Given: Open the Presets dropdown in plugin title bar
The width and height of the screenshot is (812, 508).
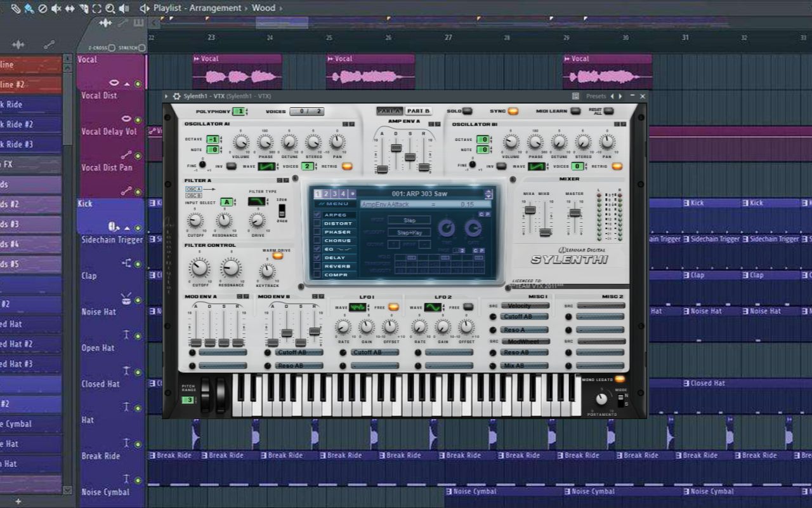Looking at the screenshot, I should 596,97.
